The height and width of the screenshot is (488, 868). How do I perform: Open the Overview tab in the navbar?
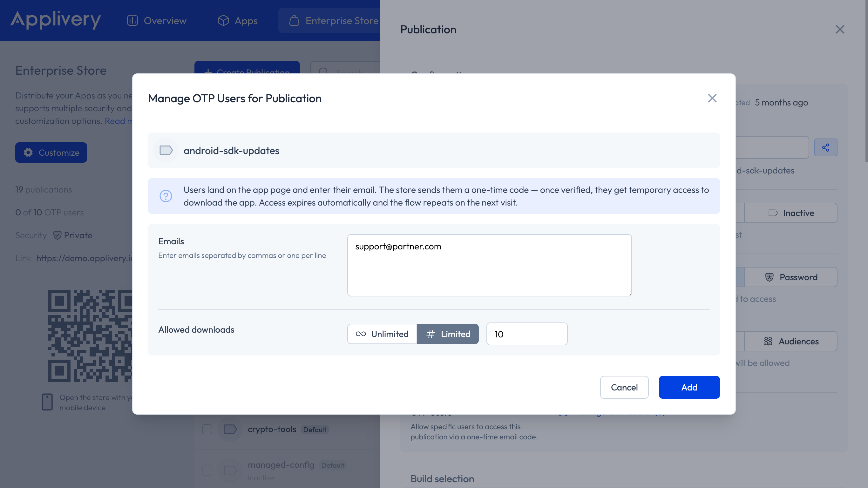point(157,21)
